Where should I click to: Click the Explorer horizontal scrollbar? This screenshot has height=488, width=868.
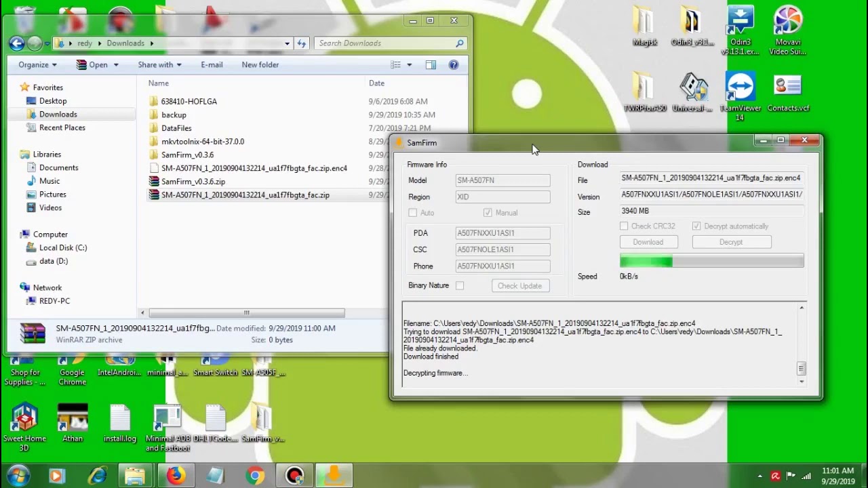pyautogui.click(x=247, y=313)
